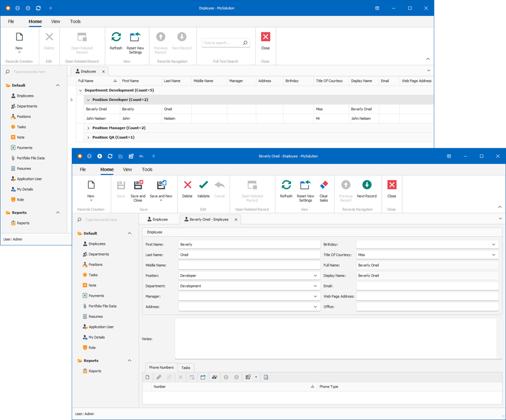Expand the Position: Manager group
The width and height of the screenshot is (506, 420).
coord(88,128)
